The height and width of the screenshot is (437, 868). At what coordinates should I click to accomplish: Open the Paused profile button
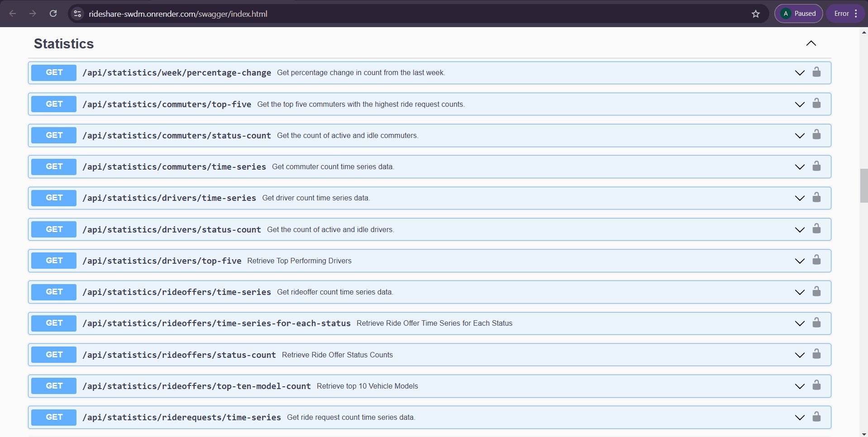tap(798, 14)
